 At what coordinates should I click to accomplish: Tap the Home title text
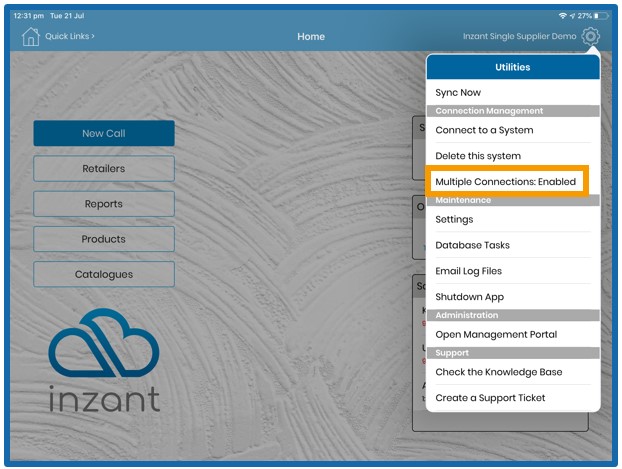[311, 37]
